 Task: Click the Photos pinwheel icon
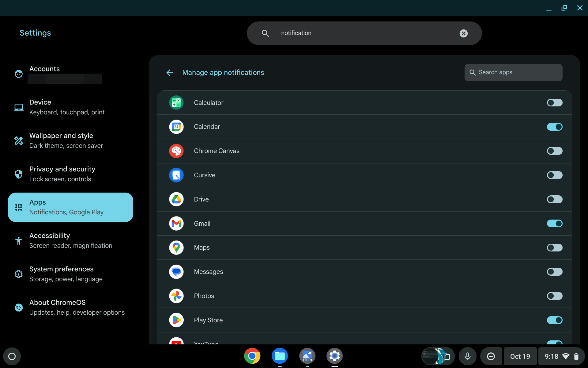(x=176, y=296)
